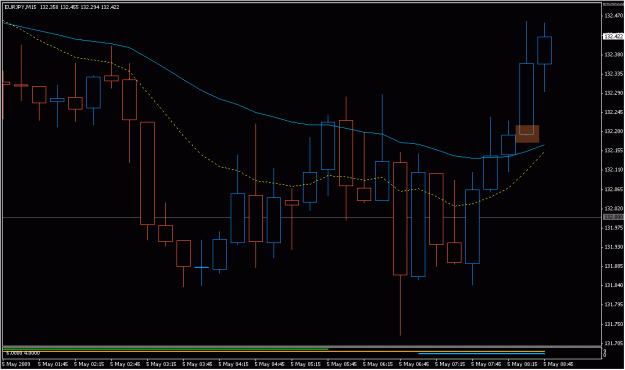Click the '5 May 05:15' time axis label
625x370 pixels.
click(305, 364)
